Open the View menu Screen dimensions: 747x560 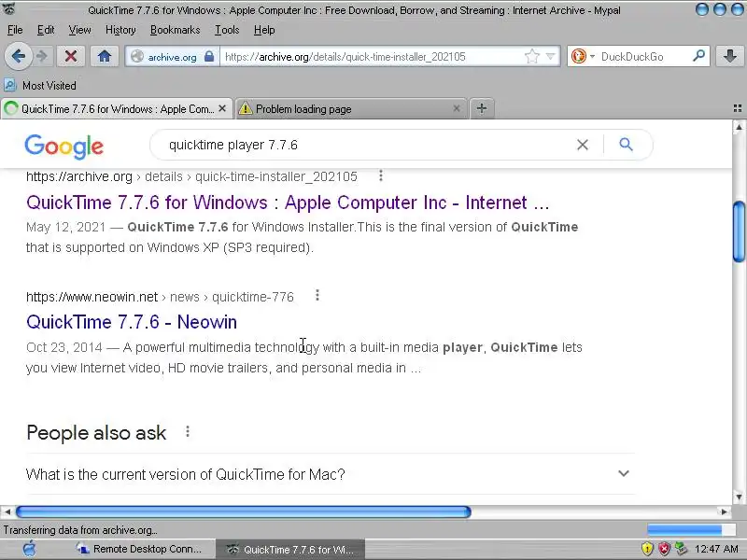(79, 30)
